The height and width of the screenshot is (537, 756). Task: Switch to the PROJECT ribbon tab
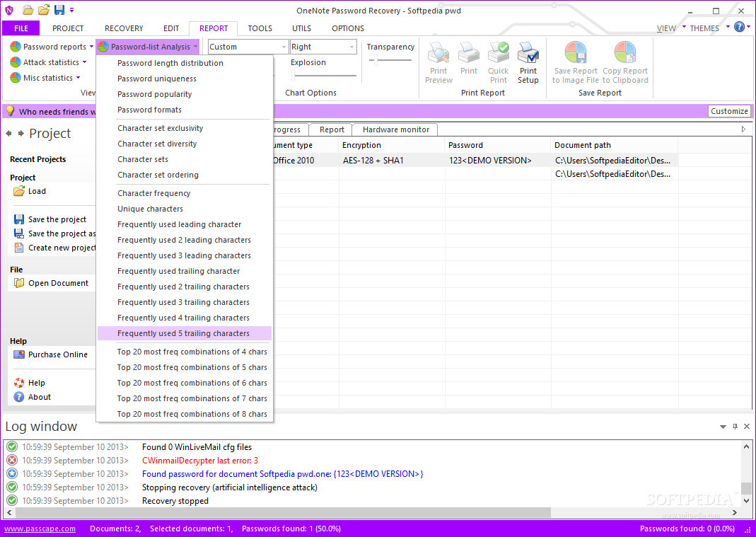click(x=68, y=28)
